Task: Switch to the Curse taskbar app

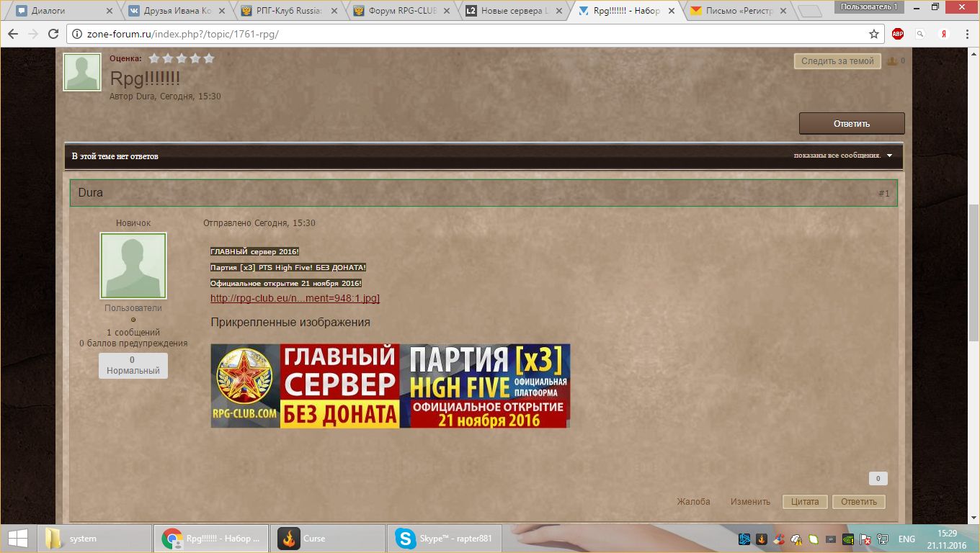Action: (328, 539)
